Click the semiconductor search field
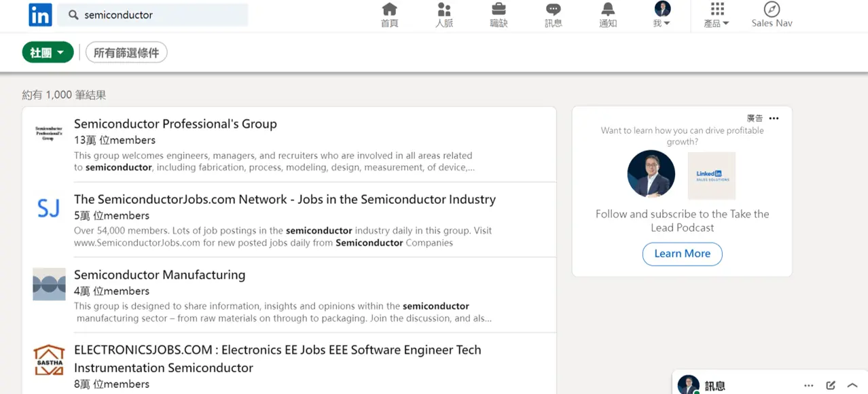The height and width of the screenshot is (394, 868). 153,15
